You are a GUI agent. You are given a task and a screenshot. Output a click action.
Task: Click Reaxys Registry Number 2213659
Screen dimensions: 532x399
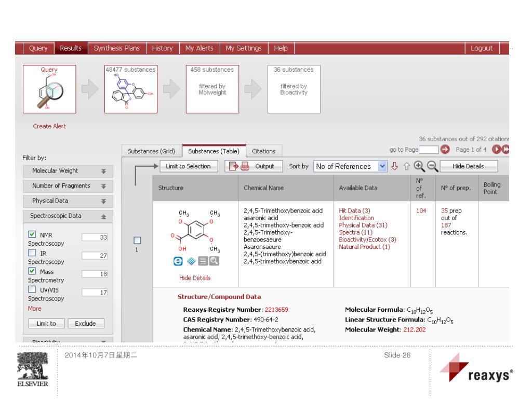click(276, 310)
